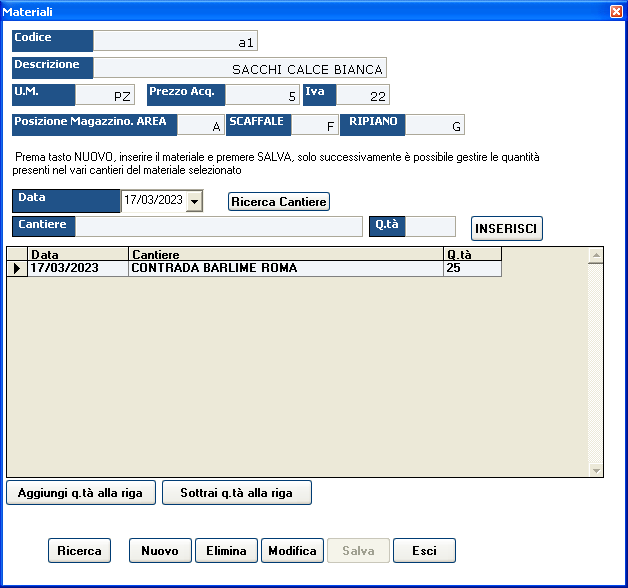
Task: Click Sottrai q.tà alla riga
Action: [237, 493]
